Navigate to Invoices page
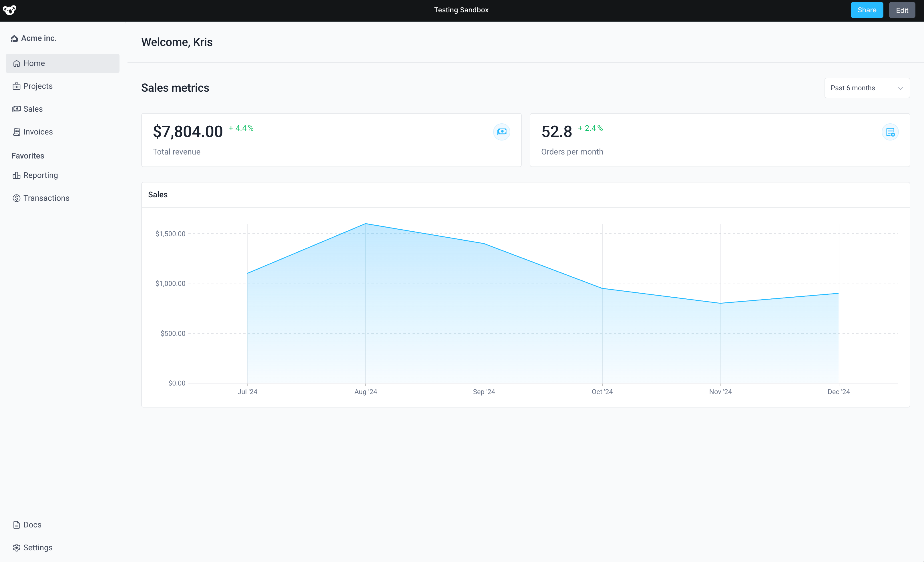This screenshot has width=924, height=562. point(38,132)
